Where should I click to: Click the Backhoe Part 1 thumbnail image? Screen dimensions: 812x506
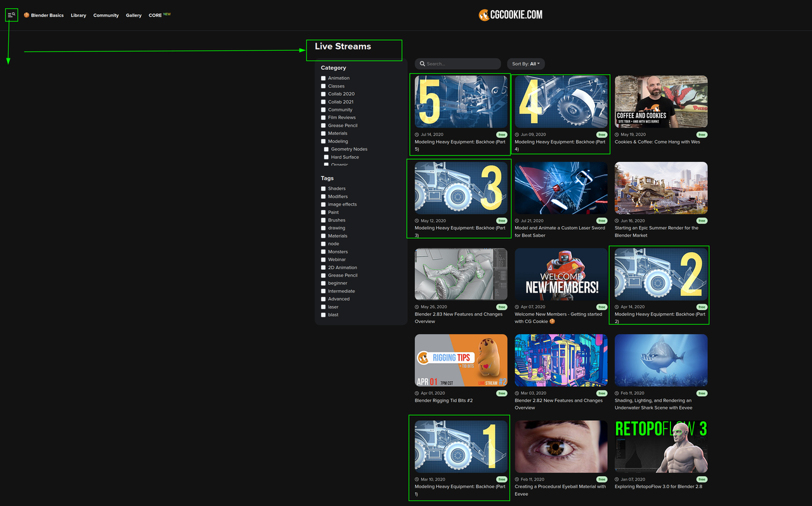[461, 446]
